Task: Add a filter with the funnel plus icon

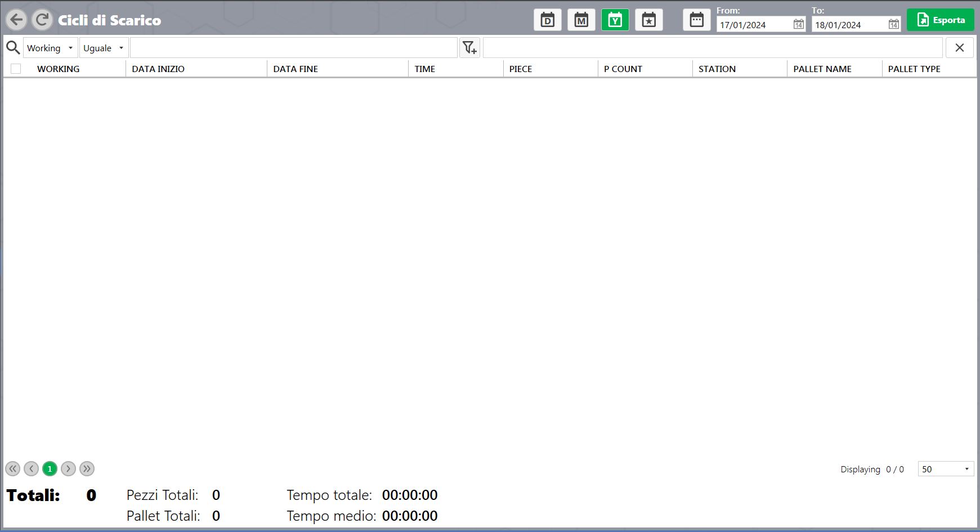Action: pos(469,48)
